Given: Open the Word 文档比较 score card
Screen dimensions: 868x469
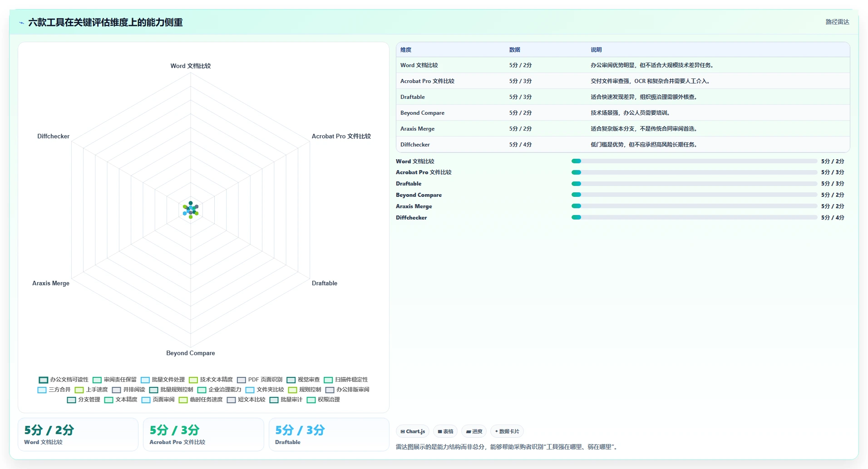Looking at the screenshot, I should 78,435.
